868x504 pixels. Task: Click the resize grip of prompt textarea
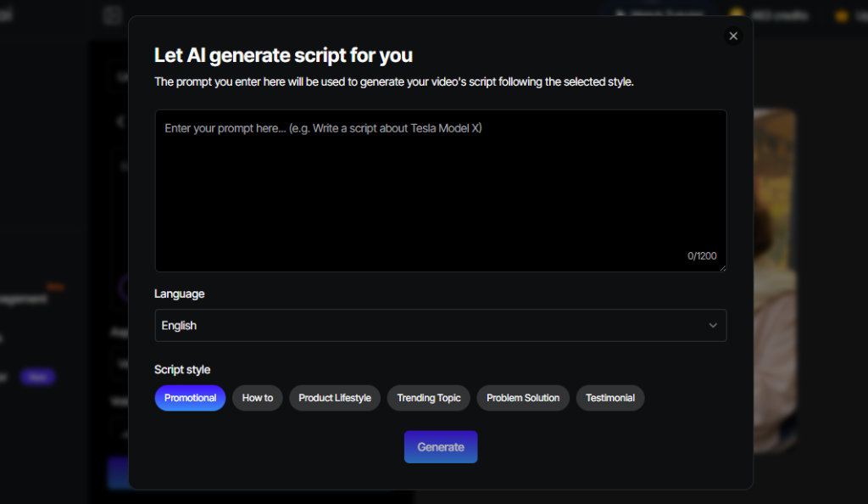pyautogui.click(x=722, y=268)
